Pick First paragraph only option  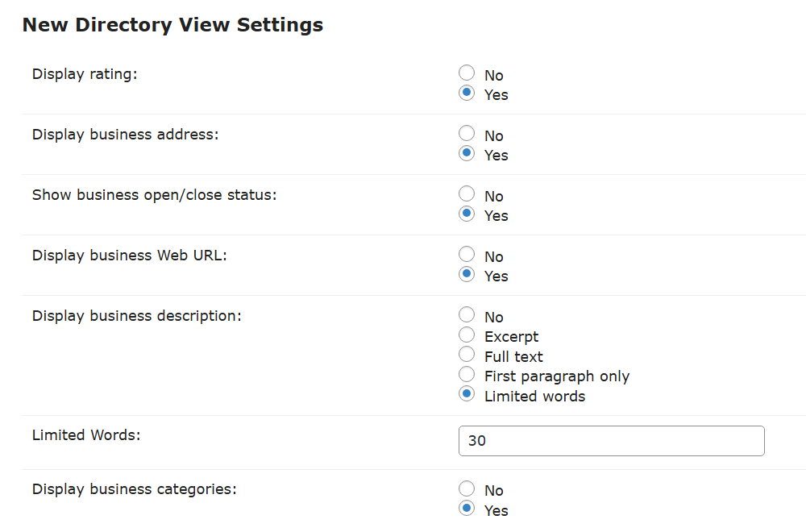coord(467,374)
